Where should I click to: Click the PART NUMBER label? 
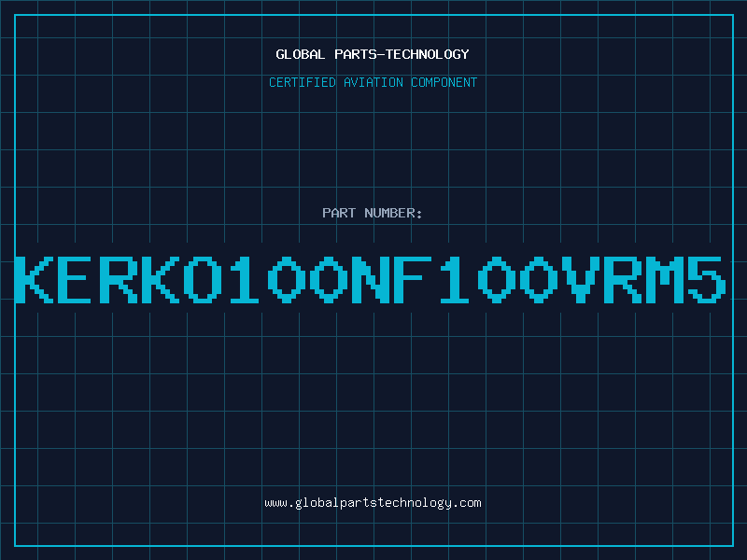point(373,213)
